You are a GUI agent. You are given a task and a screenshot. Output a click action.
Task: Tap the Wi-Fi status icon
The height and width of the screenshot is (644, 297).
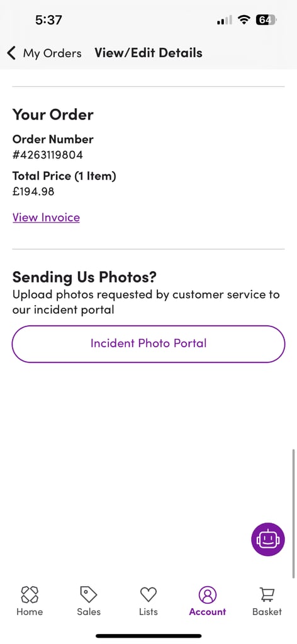point(244,19)
